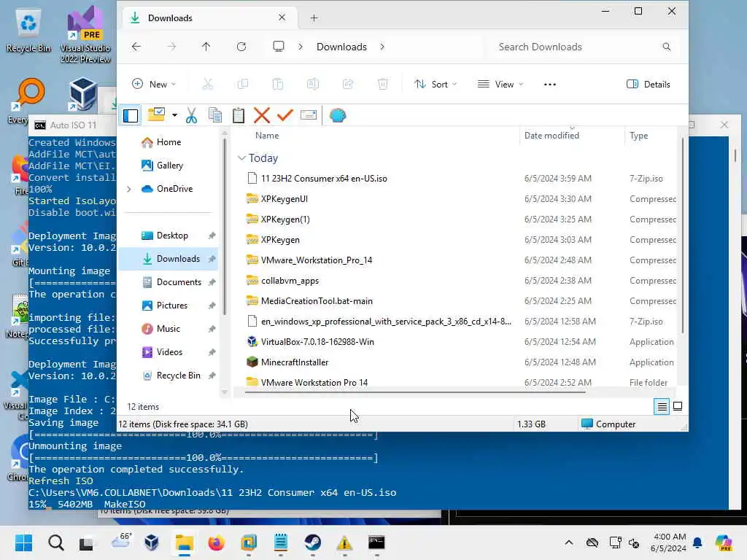The image size is (747, 560).
Task: Select the MinecraftInstaller application
Action: (295, 362)
